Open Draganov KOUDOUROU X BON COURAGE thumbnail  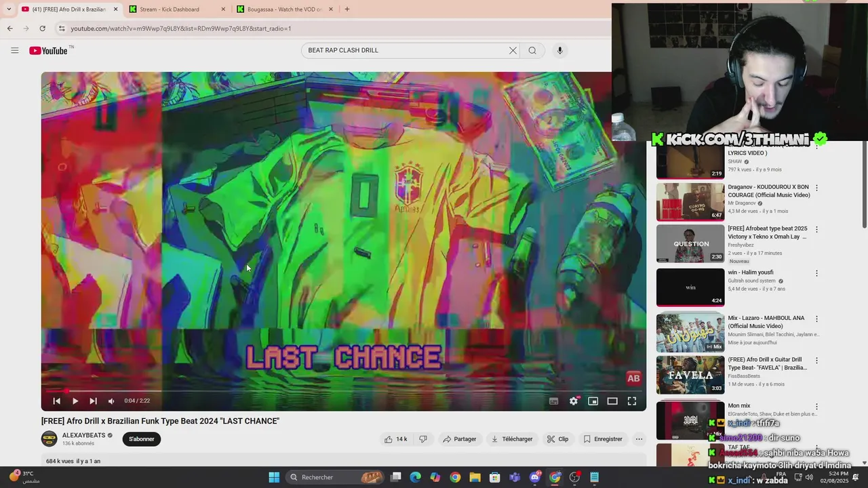click(x=690, y=202)
